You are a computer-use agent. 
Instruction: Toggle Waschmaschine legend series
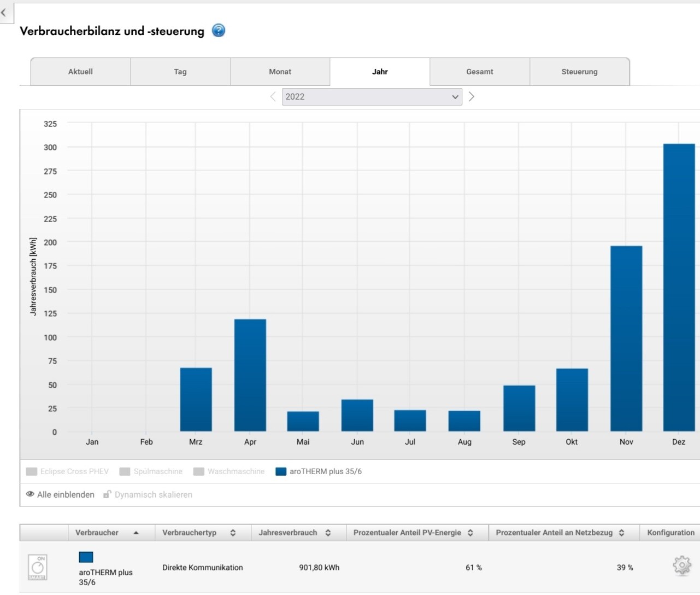[228, 471]
